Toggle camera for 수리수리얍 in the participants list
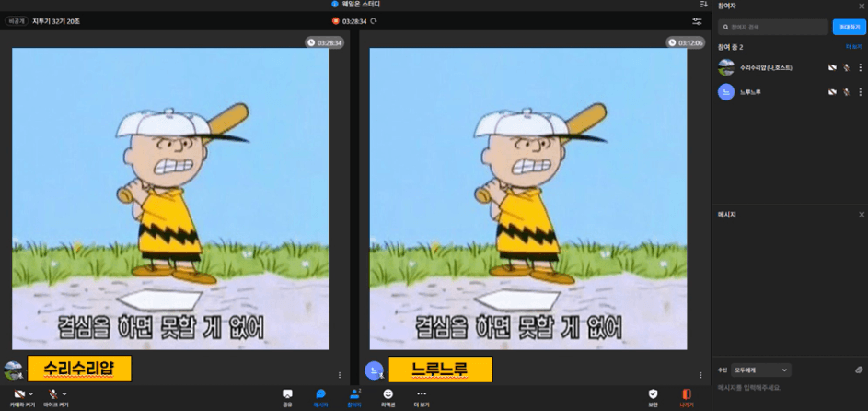Screen dimensions: 868x411 pyautogui.click(x=832, y=67)
